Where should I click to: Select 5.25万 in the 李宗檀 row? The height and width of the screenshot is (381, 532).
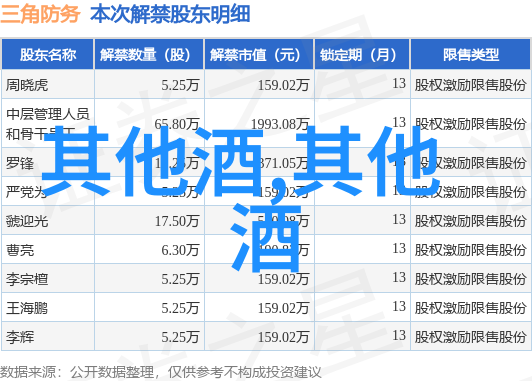180,279
